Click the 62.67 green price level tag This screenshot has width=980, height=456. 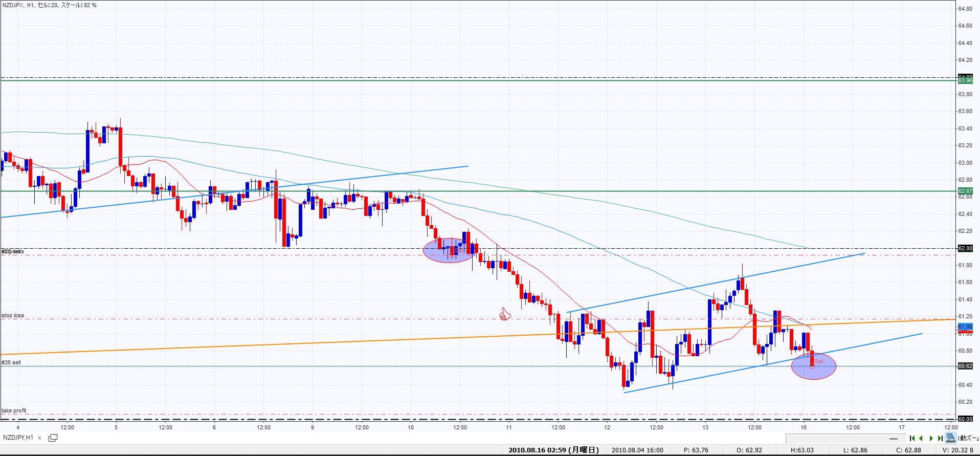[965, 191]
